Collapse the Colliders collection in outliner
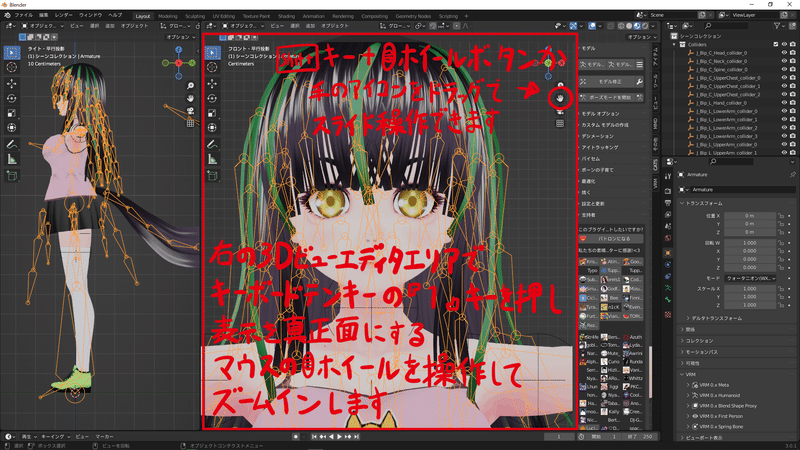Screen dimensions: 800x450 [675, 44]
